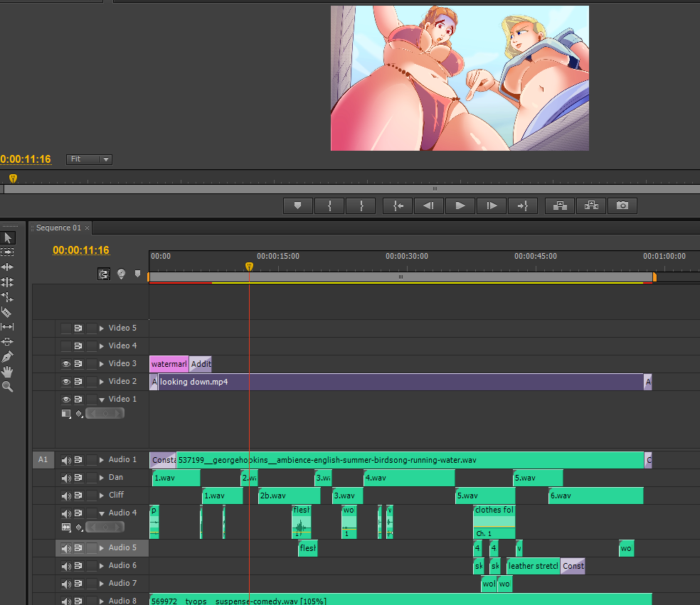Select the Slide tool
This screenshot has height=605, width=700.
coord(8,342)
